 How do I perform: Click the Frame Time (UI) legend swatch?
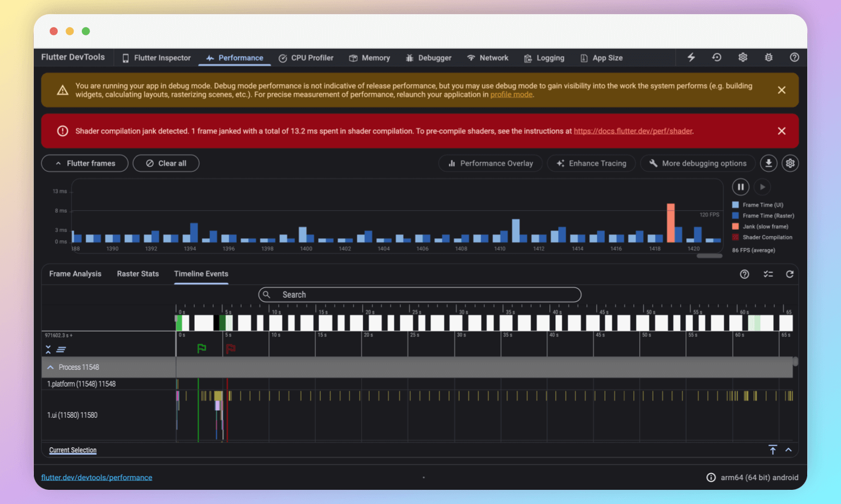click(735, 205)
